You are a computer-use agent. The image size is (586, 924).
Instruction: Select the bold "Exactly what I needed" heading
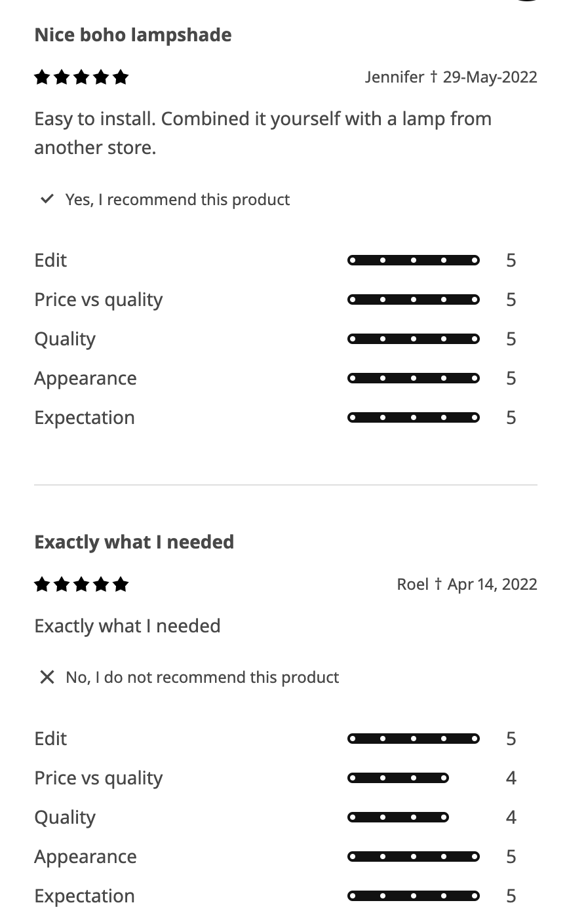click(134, 542)
